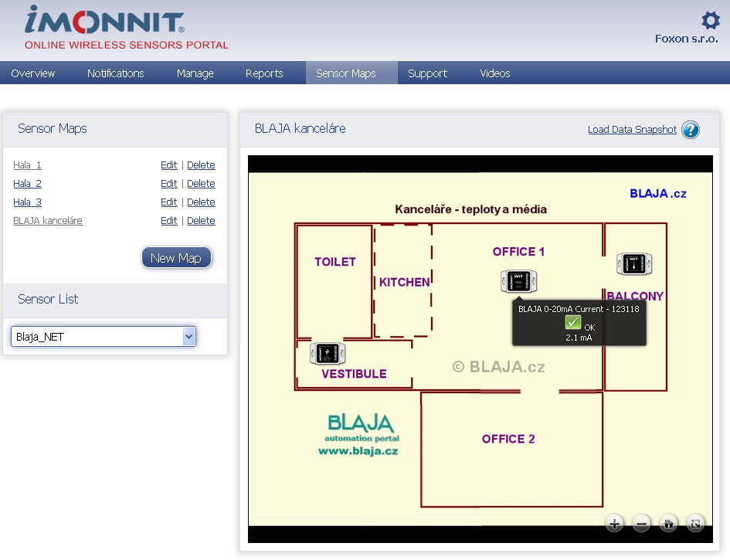Click the blue help question mark icon

coord(691,130)
